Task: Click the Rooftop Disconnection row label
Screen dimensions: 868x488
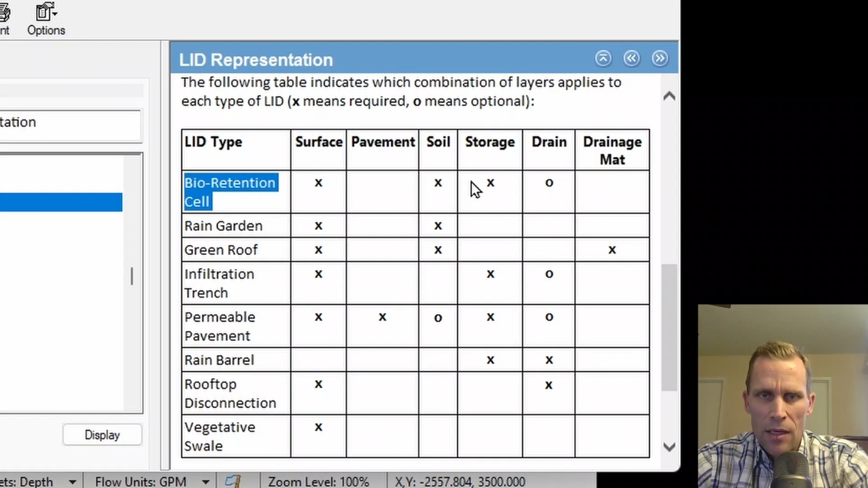Action: point(230,394)
